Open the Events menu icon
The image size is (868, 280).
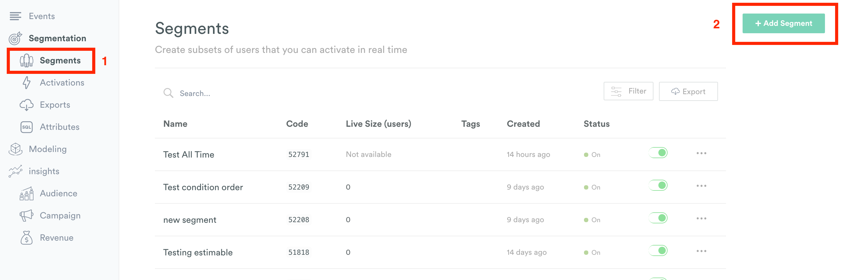point(15,16)
